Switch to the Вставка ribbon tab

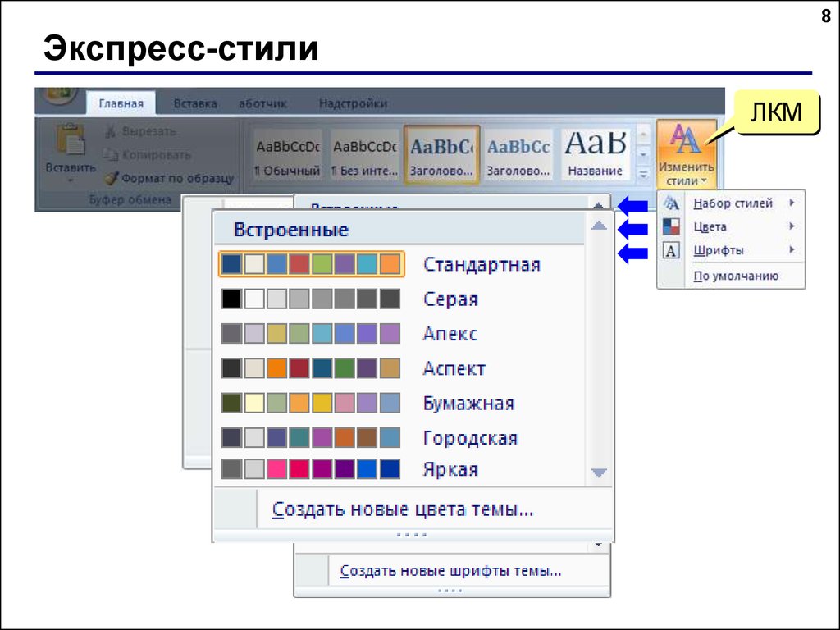point(195,103)
